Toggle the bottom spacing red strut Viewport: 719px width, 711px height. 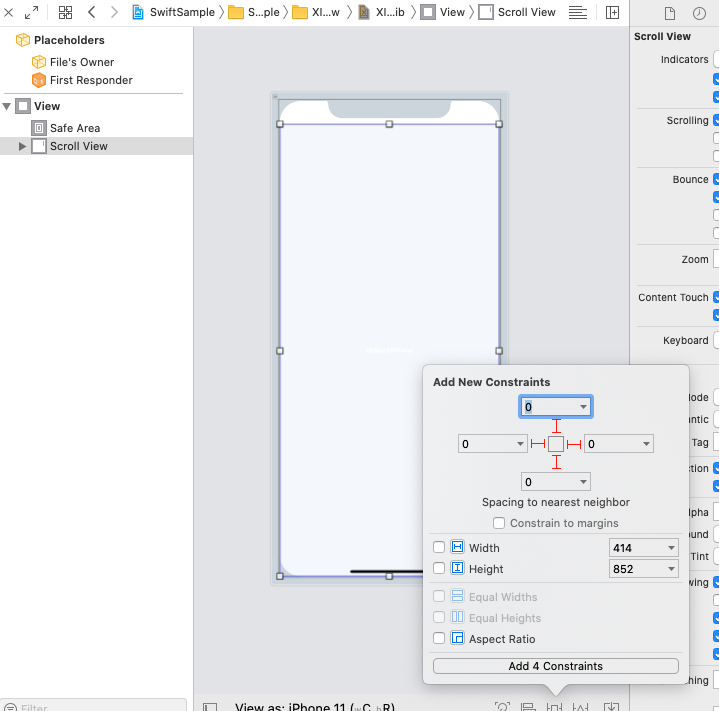pyautogui.click(x=556, y=462)
